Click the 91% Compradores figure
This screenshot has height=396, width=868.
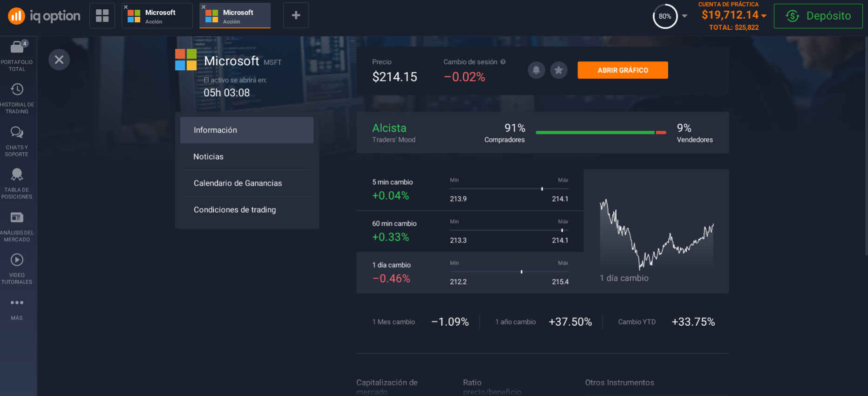(x=515, y=128)
